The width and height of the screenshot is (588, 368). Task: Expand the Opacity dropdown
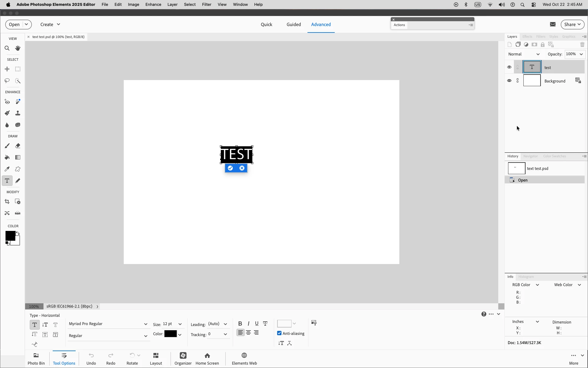(x=581, y=54)
